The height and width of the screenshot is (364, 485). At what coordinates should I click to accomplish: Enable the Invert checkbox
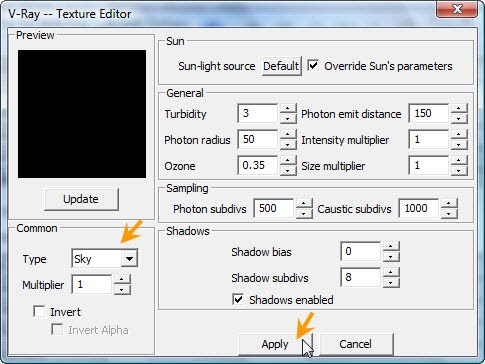pyautogui.click(x=39, y=312)
